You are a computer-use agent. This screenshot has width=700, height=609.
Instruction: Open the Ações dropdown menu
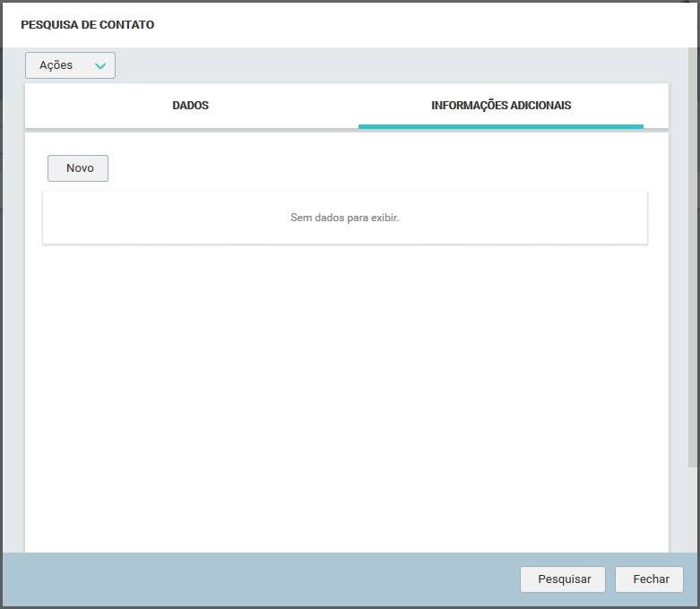[70, 65]
